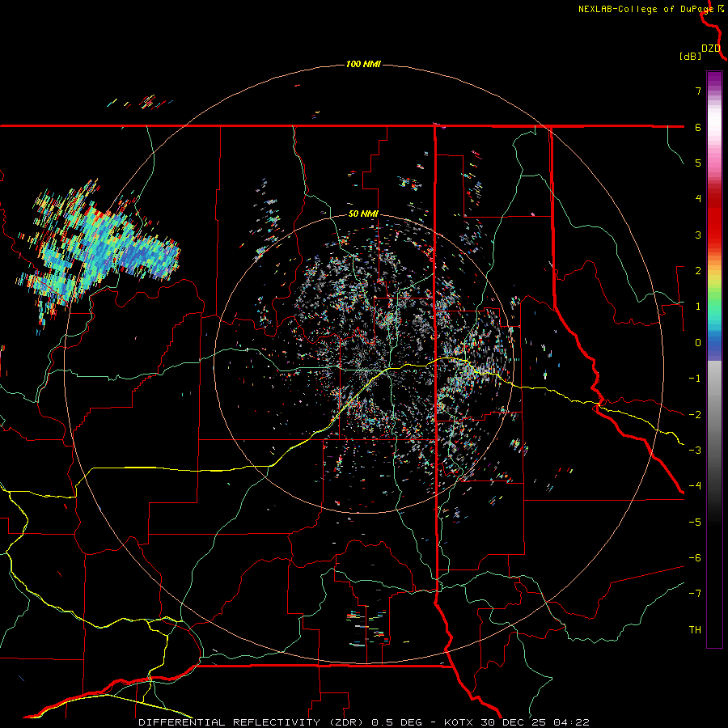Click the 1 value on color scale
The image size is (728, 728).
[698, 307]
